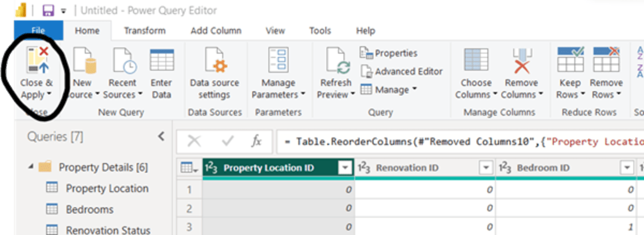Open query Properties
Screen dimensions: 644x235
tap(389, 53)
